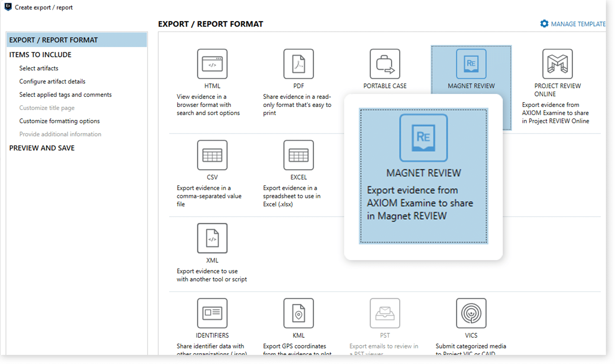Screen dimensions: 615x364
Task: Go to Items to Include section
Action: [x=40, y=55]
